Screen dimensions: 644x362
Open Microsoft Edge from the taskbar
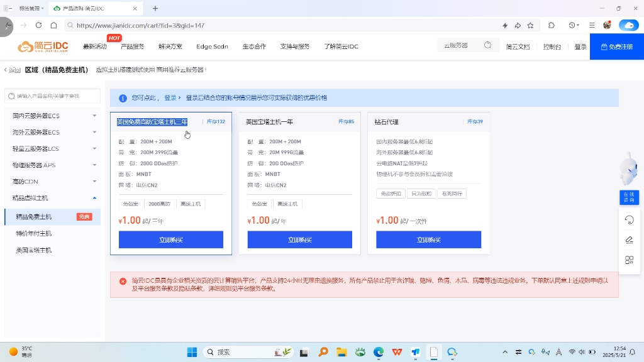(378, 352)
